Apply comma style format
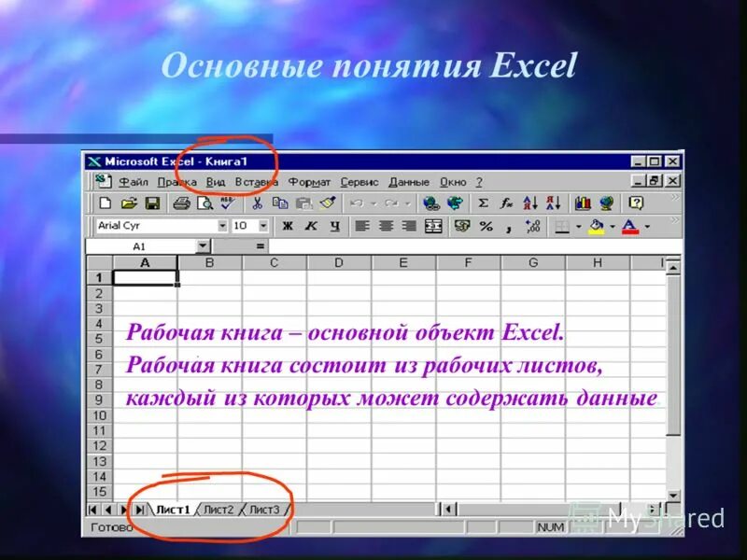Screen dimensions: 747x560 pyautogui.click(x=509, y=227)
